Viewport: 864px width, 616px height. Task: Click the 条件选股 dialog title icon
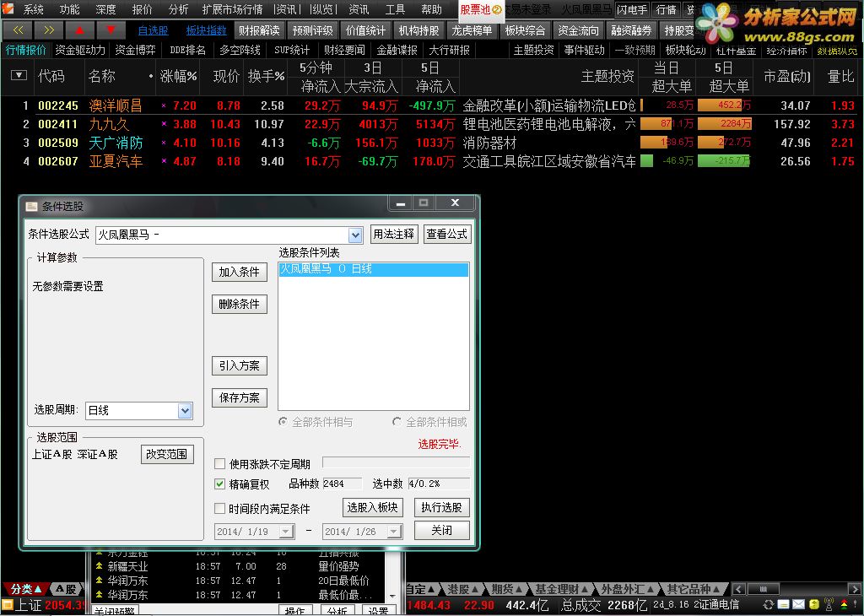pyautogui.click(x=31, y=207)
